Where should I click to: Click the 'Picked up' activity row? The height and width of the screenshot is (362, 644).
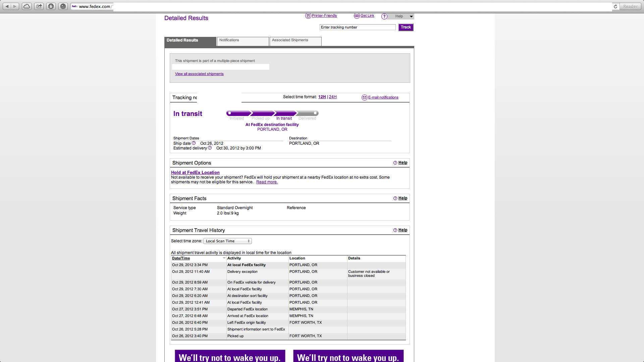click(288, 336)
